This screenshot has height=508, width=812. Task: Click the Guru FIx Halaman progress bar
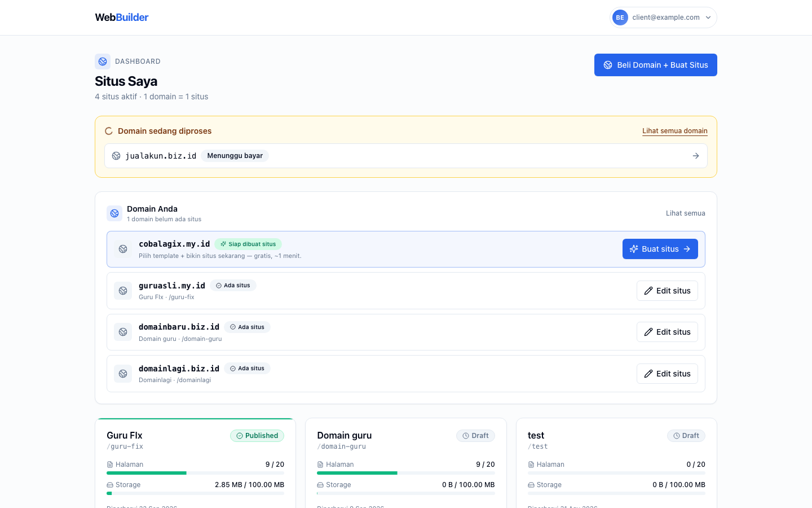pyautogui.click(x=195, y=473)
